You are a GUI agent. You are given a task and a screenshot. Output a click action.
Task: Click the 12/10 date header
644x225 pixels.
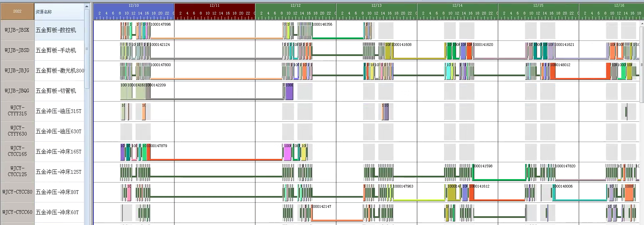click(134, 6)
